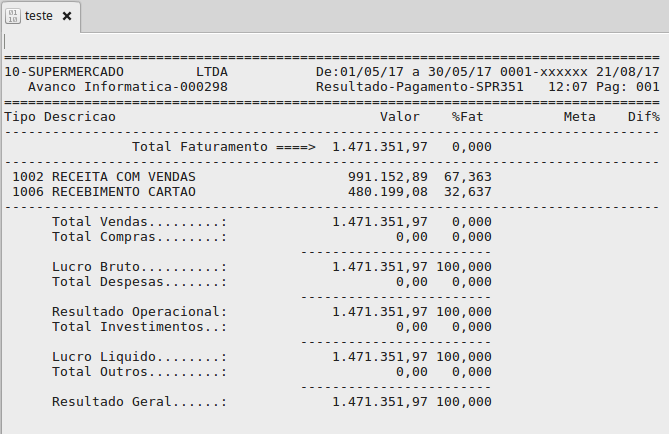The height and width of the screenshot is (434, 669).
Task: Click the Tipo Descricao column header
Action: 60,117
